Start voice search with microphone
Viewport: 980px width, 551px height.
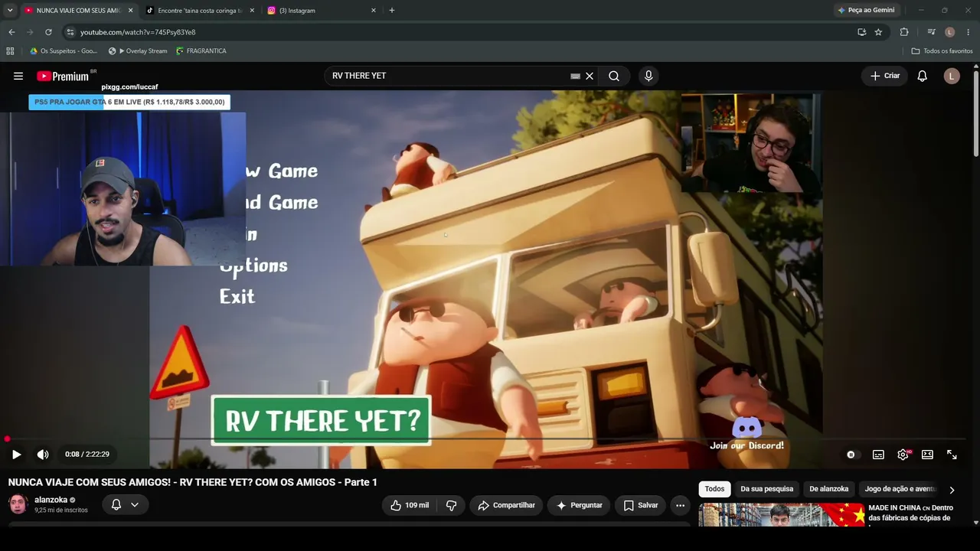click(x=648, y=76)
